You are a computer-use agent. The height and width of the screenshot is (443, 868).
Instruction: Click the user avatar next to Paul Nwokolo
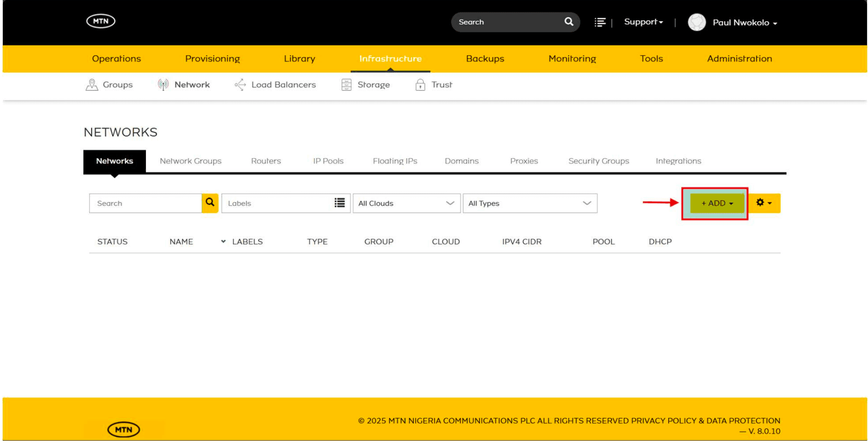[x=697, y=22]
